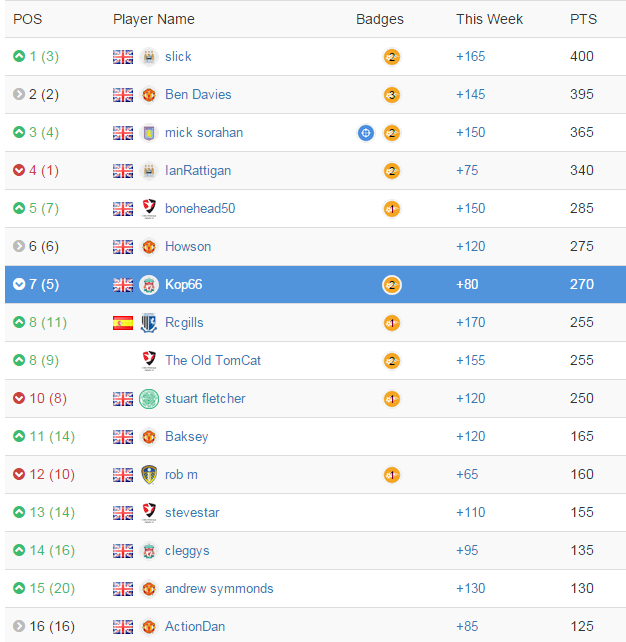
Task: Open andrew symmonds player link
Action: (x=219, y=588)
